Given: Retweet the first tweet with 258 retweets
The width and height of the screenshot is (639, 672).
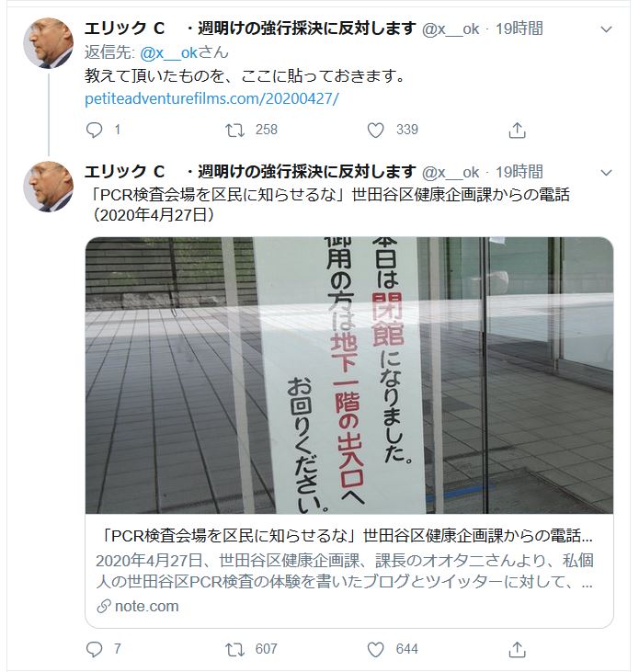Looking at the screenshot, I should tap(234, 130).
